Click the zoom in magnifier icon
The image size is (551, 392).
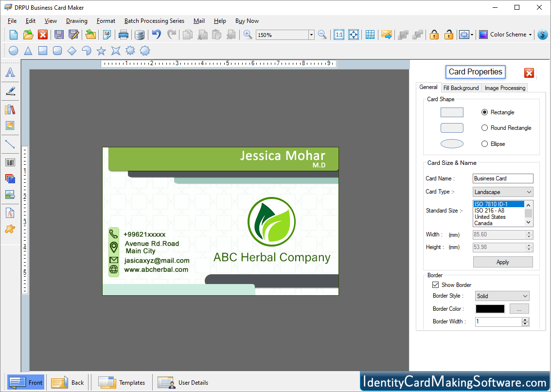pos(248,35)
